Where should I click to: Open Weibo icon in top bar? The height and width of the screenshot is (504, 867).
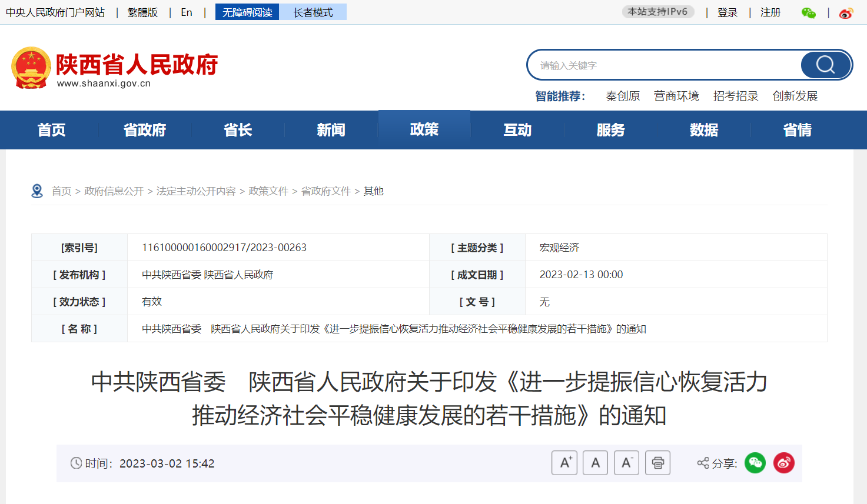[x=846, y=13]
